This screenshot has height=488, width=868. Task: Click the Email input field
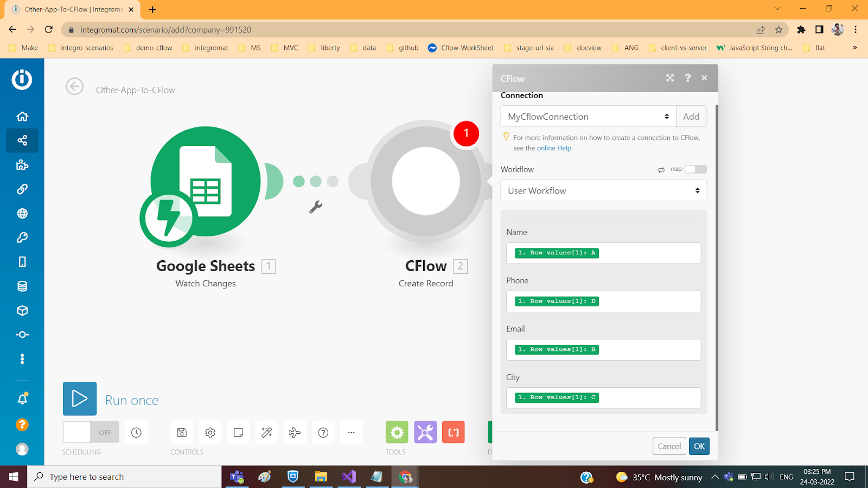[x=604, y=350]
